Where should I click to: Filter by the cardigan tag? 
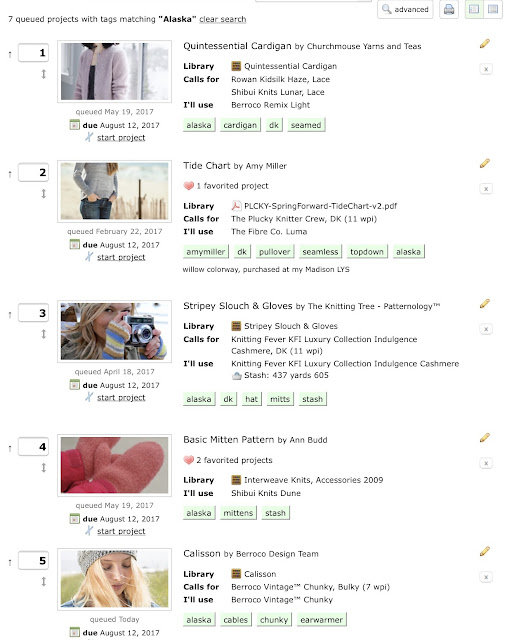pyautogui.click(x=240, y=125)
